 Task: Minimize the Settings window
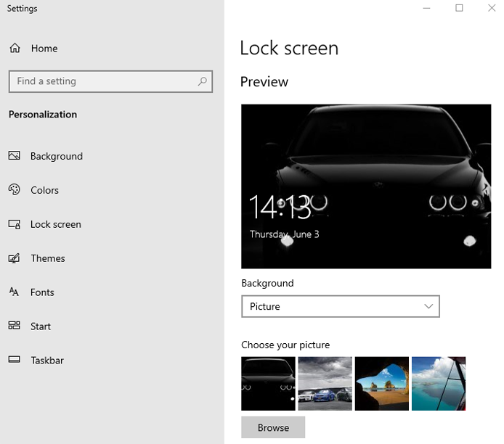(426, 8)
